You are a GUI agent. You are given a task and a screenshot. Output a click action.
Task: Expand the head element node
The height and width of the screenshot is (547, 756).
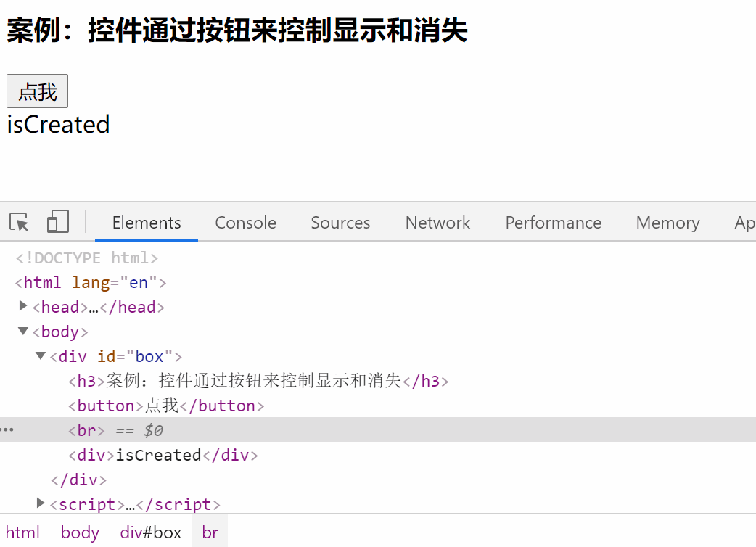pyautogui.click(x=23, y=306)
